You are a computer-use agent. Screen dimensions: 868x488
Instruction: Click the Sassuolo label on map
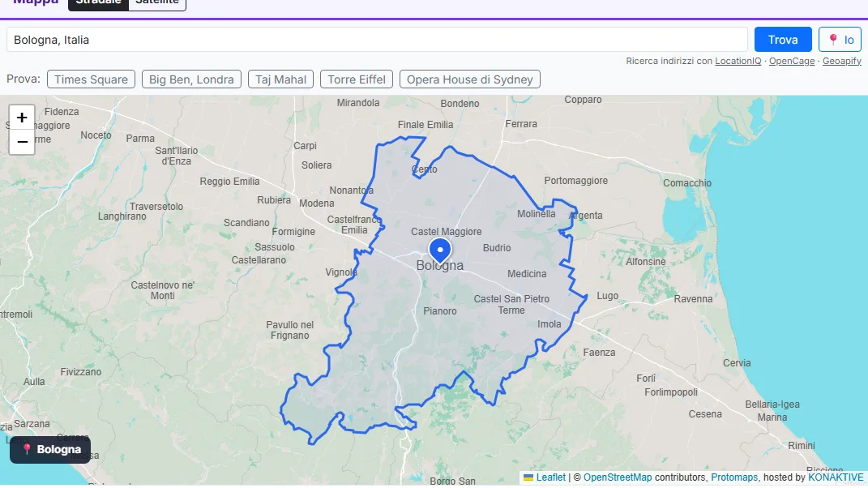tap(275, 247)
